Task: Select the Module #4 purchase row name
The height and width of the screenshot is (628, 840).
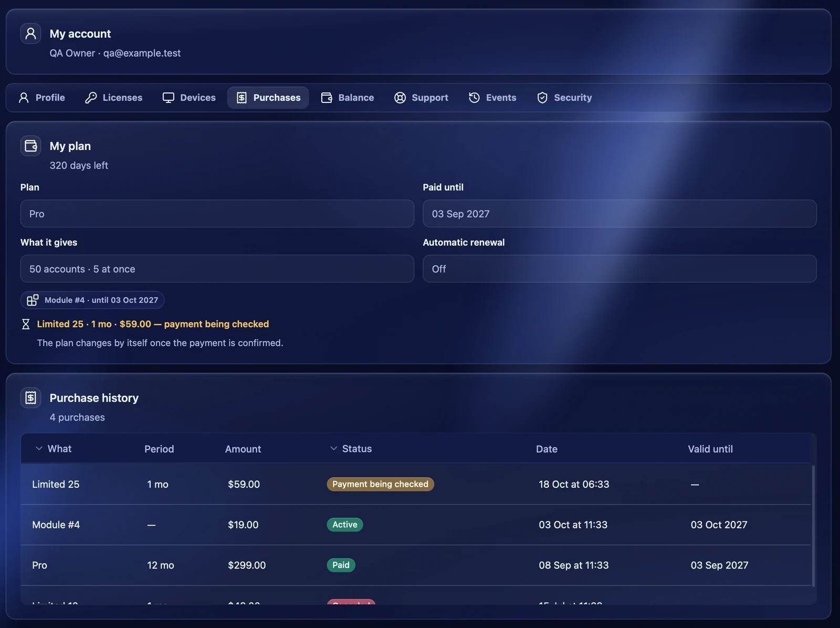Action: coord(56,525)
